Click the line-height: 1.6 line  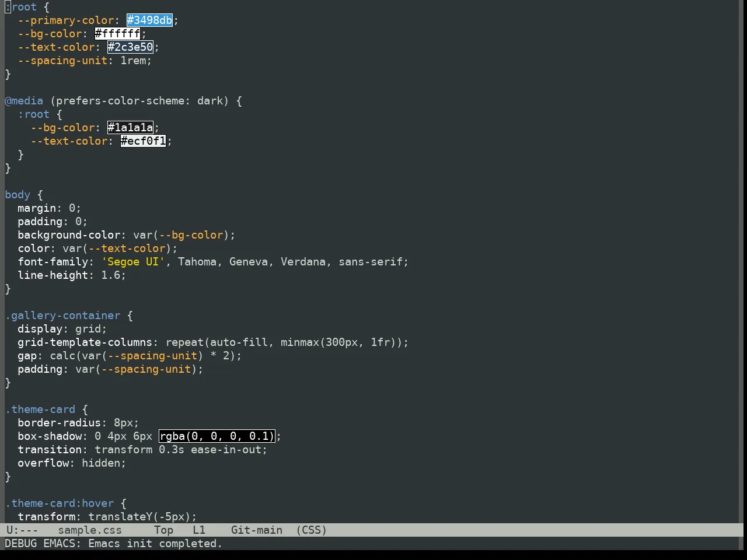[72, 275]
